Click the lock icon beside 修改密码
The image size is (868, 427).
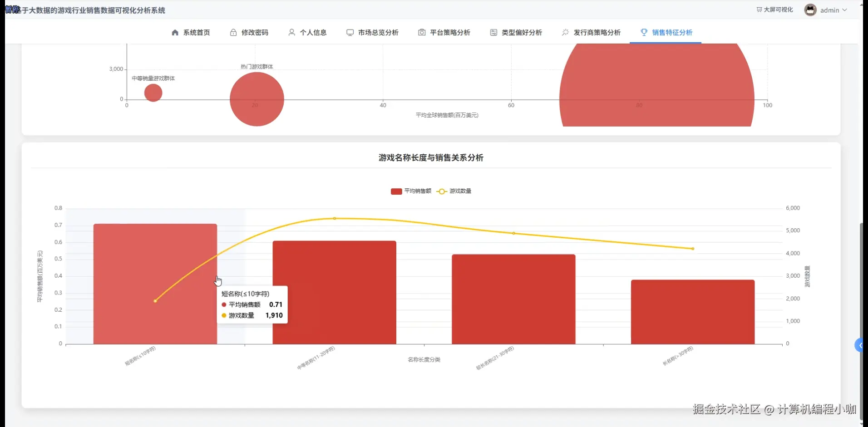pyautogui.click(x=233, y=32)
